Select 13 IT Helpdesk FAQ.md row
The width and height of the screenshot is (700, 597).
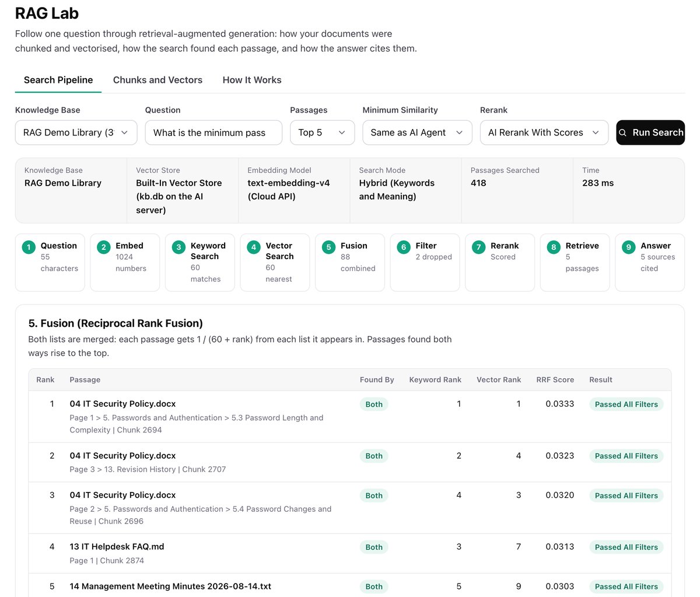(350, 553)
